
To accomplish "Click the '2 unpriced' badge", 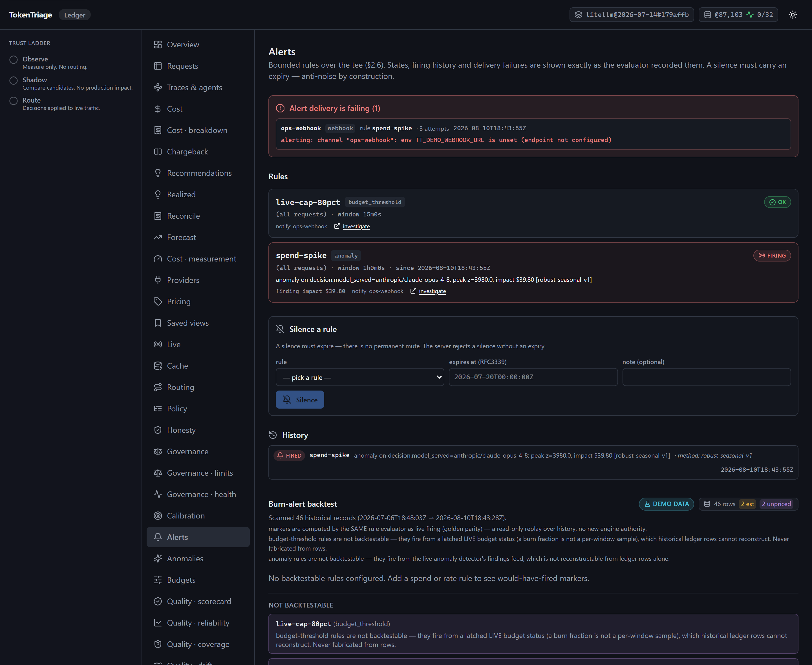I will [776, 504].
